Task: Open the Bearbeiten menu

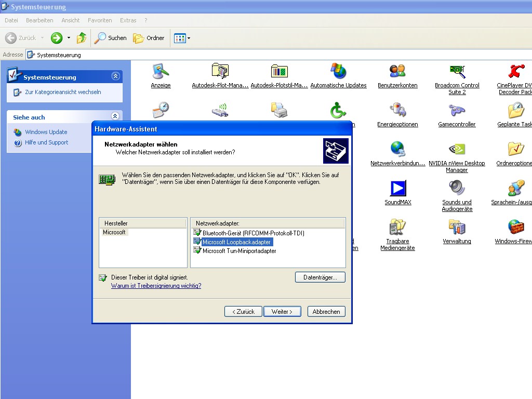Action: point(39,20)
